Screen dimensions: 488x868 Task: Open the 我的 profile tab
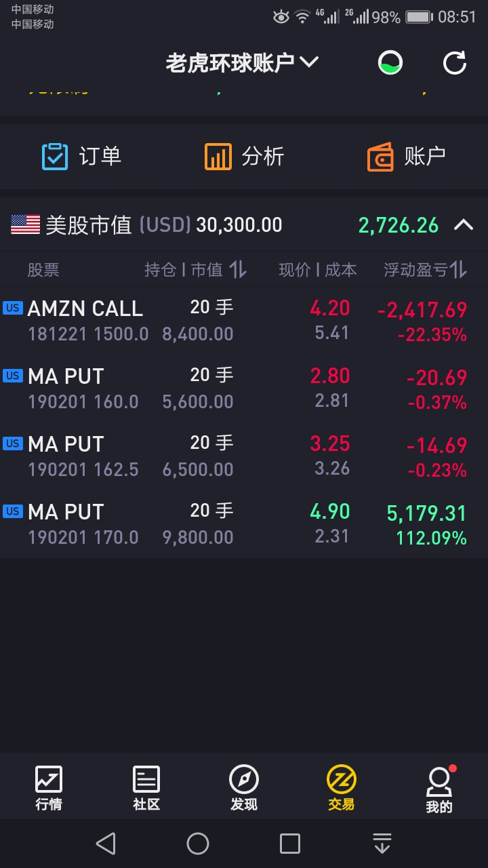click(439, 789)
